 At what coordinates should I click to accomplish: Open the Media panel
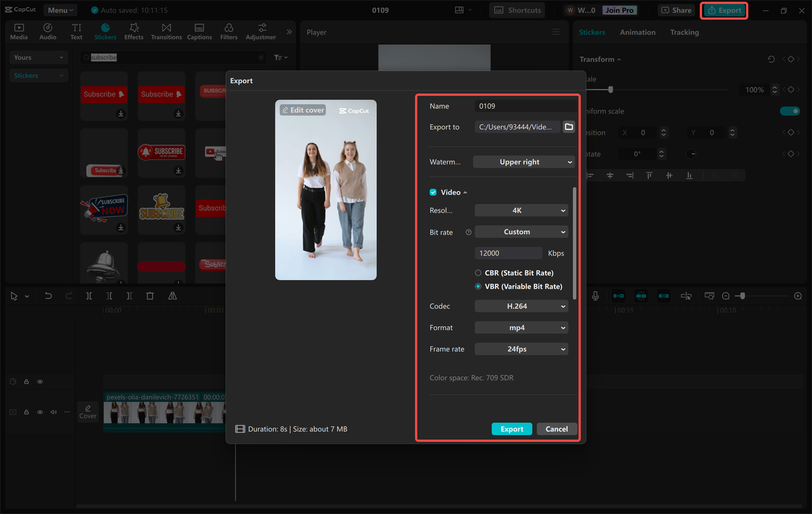(18, 30)
